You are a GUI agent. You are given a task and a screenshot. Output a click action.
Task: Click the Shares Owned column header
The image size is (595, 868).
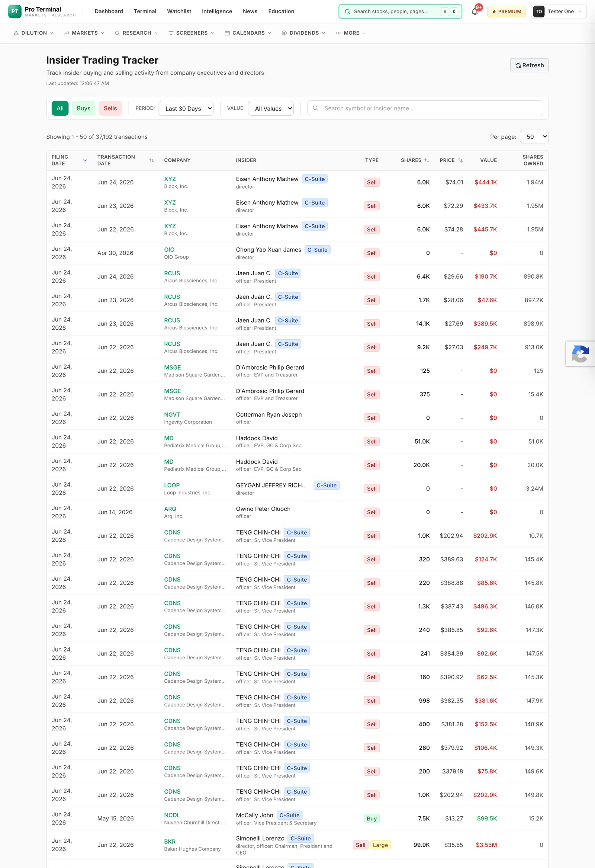(x=532, y=160)
